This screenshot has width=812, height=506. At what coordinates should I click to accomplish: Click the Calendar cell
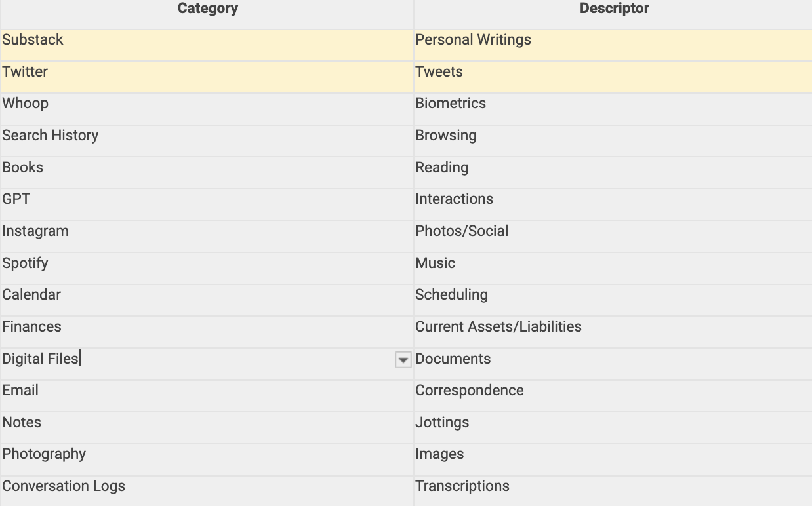click(31, 295)
